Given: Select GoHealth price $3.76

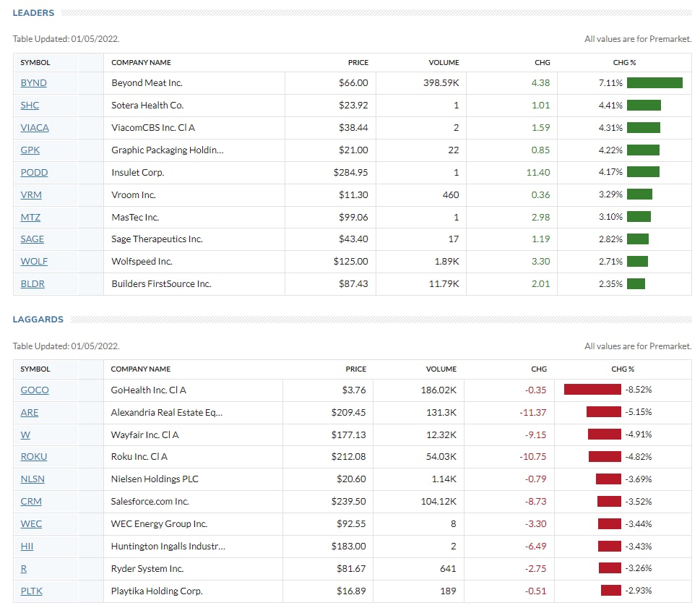Looking at the screenshot, I should click(x=354, y=390).
